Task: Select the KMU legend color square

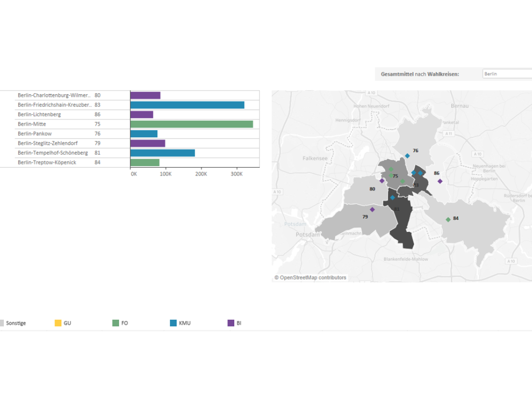Action: (173, 323)
